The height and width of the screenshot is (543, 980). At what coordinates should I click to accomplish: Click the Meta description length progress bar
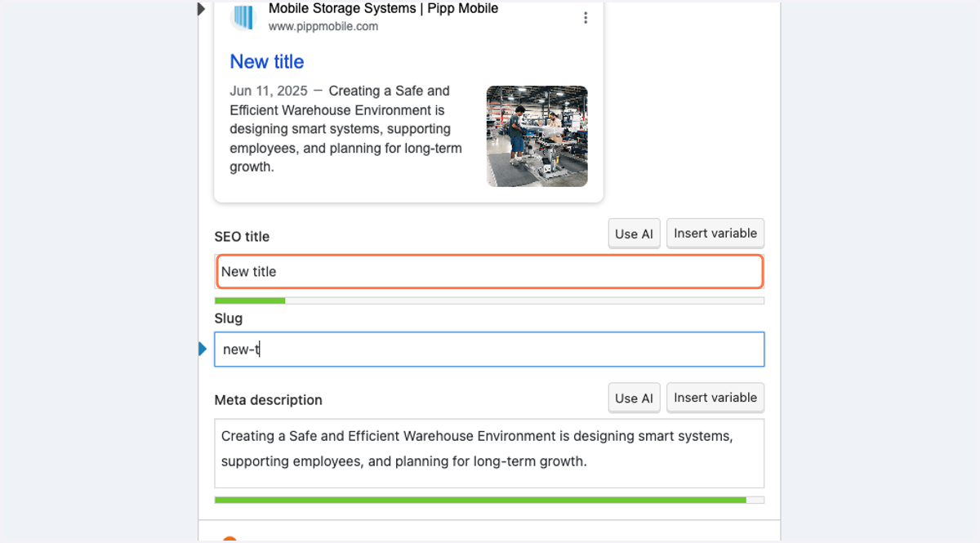tap(490, 500)
